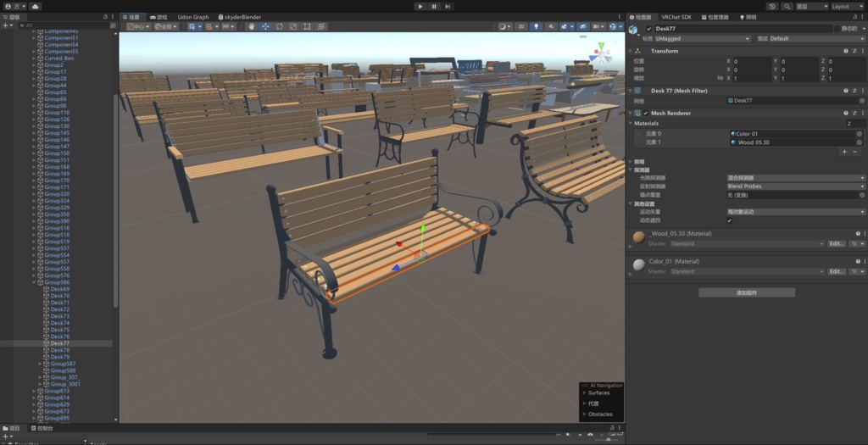Open the VRChat SDK tab

(x=676, y=17)
